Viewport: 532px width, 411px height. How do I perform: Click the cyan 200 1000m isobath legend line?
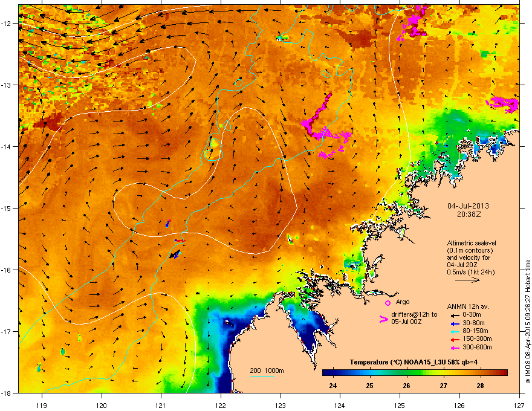click(x=262, y=376)
